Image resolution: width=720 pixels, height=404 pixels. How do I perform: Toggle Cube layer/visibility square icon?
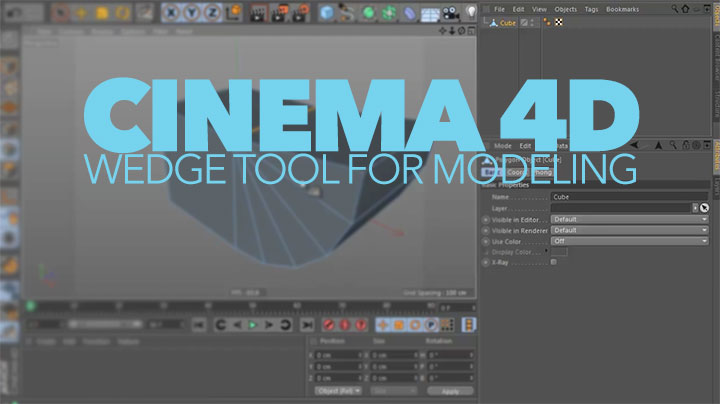point(524,22)
